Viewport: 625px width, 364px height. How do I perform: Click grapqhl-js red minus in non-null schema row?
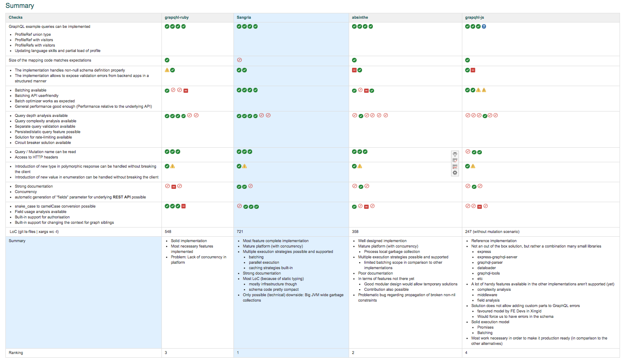coord(473,70)
